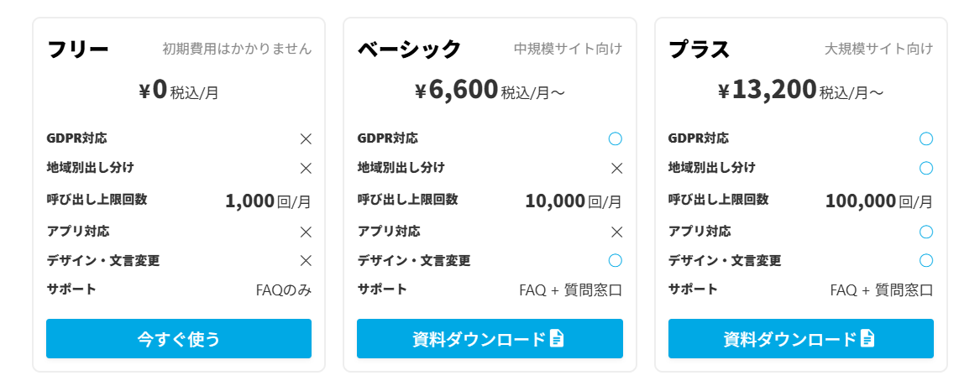The height and width of the screenshot is (386, 980).
Task: Click the GDPR対応 circle icon in プラス plan
Action: coord(926,138)
